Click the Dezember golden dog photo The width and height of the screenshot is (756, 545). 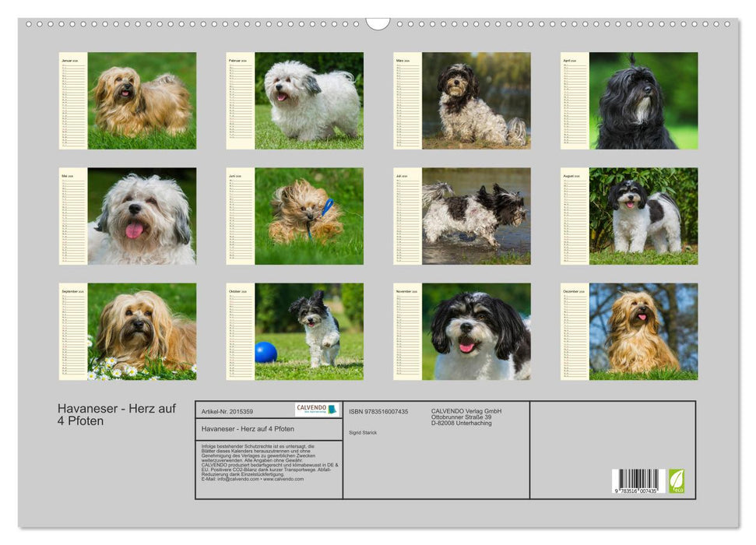643,331
